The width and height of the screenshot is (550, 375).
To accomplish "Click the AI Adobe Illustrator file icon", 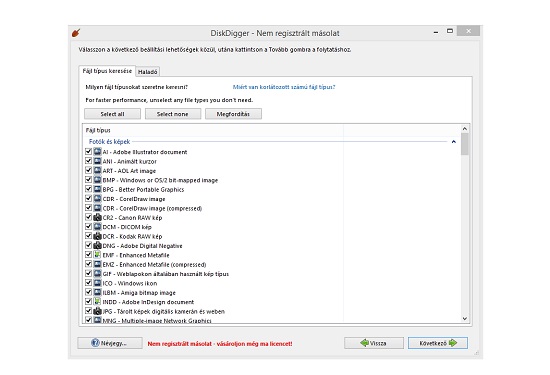I will pyautogui.click(x=98, y=152).
